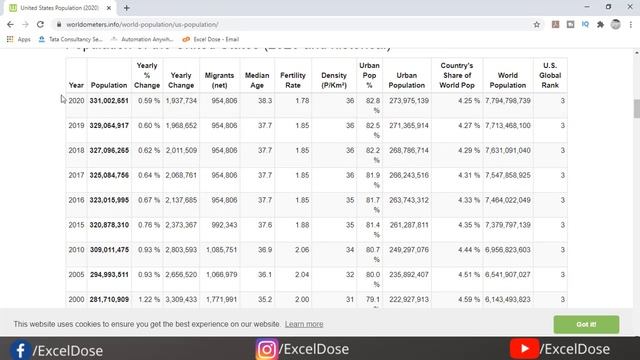Select population value 294,993,511
The width and height of the screenshot is (640, 360).
click(x=109, y=274)
